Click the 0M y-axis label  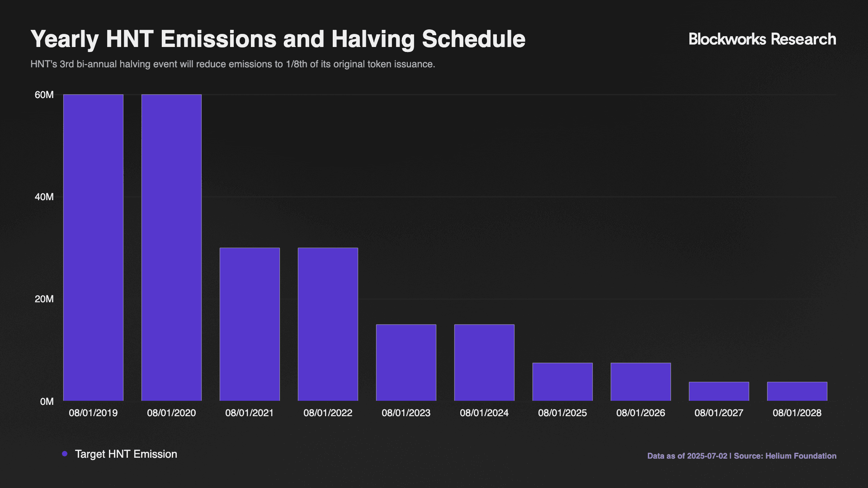tap(47, 401)
